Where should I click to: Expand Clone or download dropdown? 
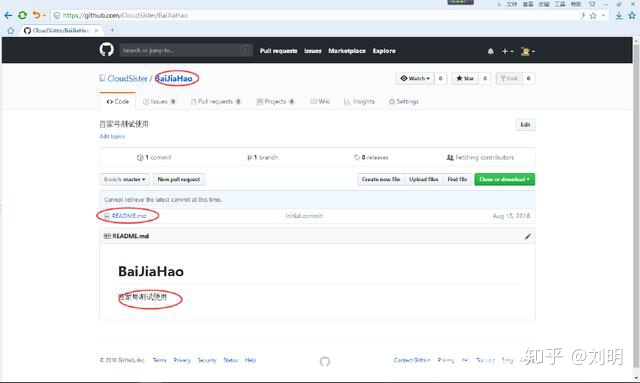[504, 180]
